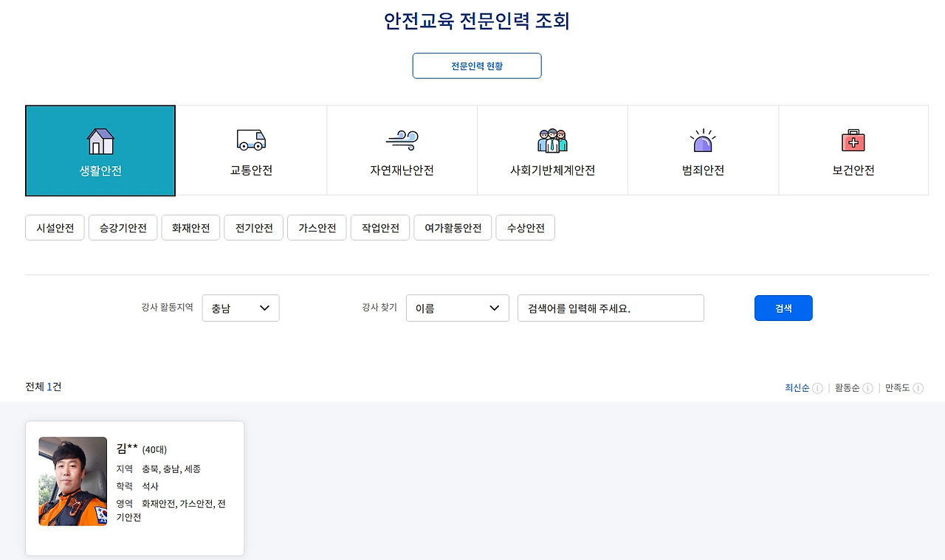Click the info icon next to 만족도
Viewport: 945px width, 560px height.
pos(918,388)
